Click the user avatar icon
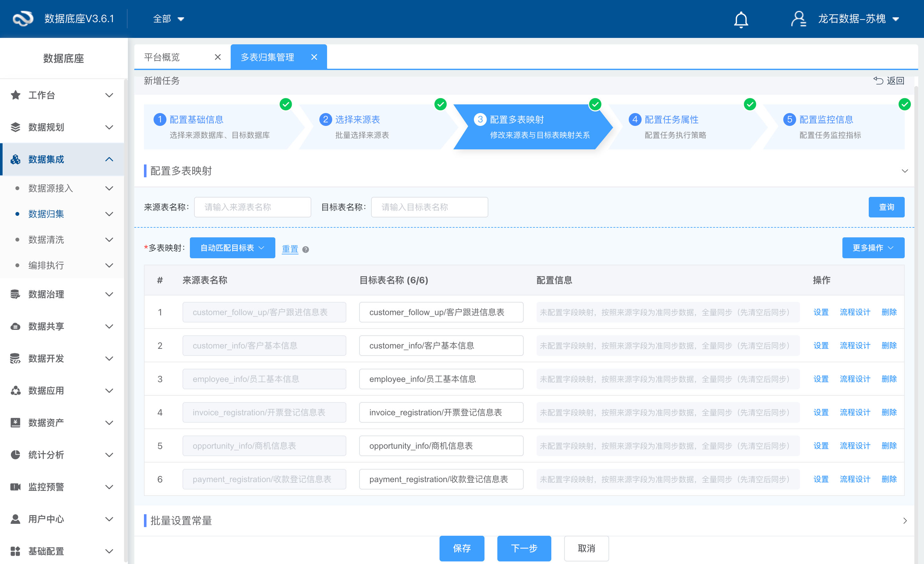The width and height of the screenshot is (924, 564). pos(798,19)
